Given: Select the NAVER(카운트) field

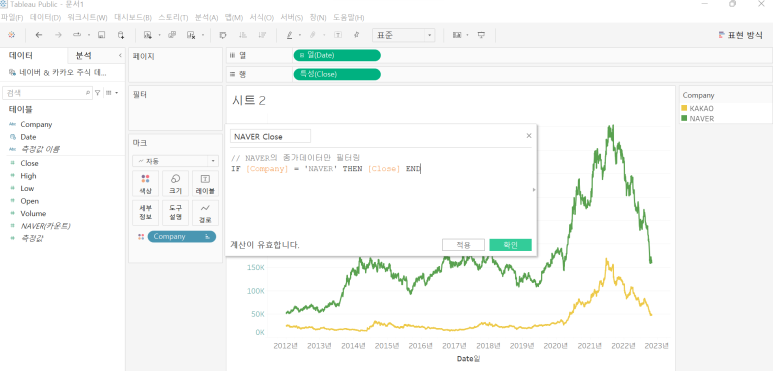Looking at the screenshot, I should coord(45,226).
